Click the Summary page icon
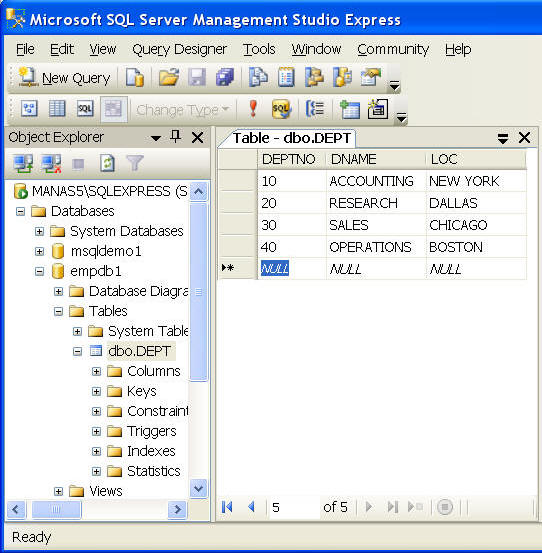The width and height of the screenshot is (542, 553). pyautogui.click(x=286, y=78)
